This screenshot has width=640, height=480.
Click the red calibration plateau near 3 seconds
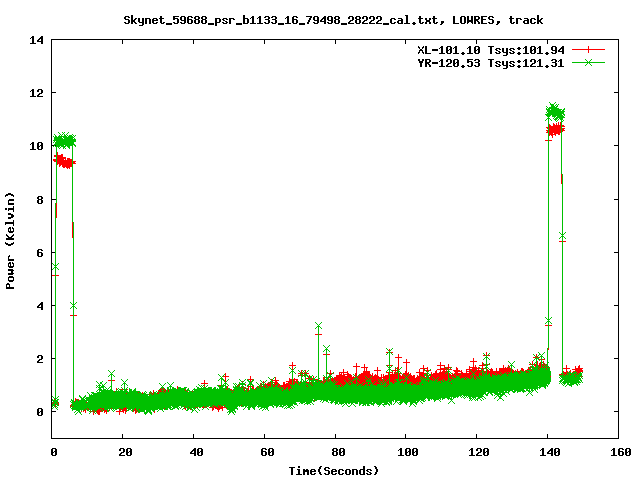[x=64, y=161]
